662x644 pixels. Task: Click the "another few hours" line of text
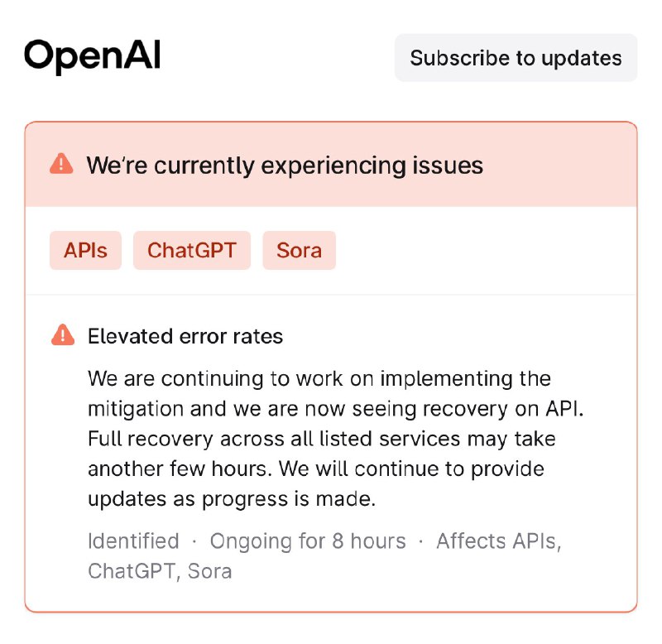coord(316,469)
